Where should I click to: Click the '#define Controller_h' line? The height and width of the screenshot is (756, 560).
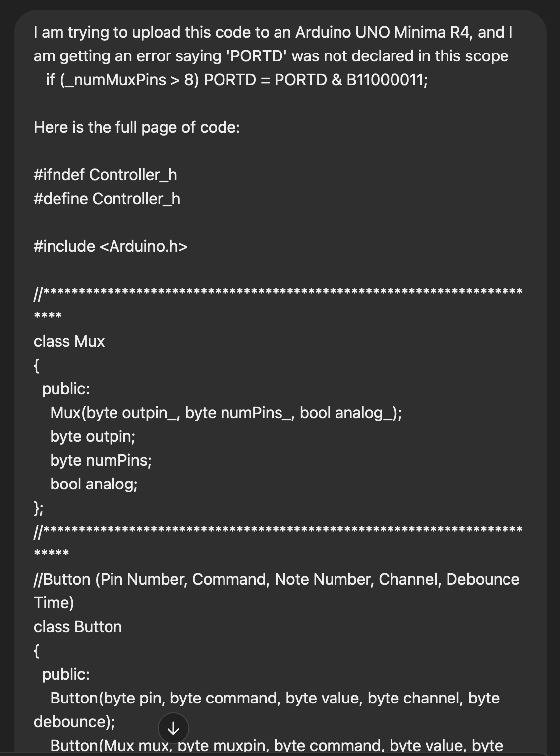click(x=107, y=199)
